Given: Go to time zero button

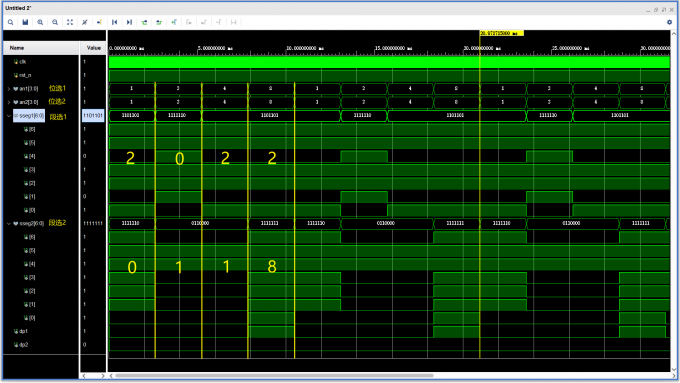Looking at the screenshot, I should 114,22.
